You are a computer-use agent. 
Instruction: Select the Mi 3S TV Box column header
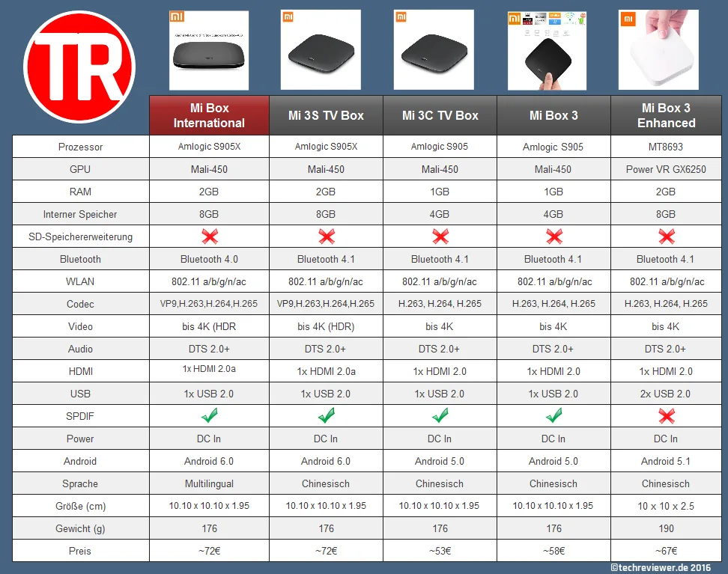(327, 115)
